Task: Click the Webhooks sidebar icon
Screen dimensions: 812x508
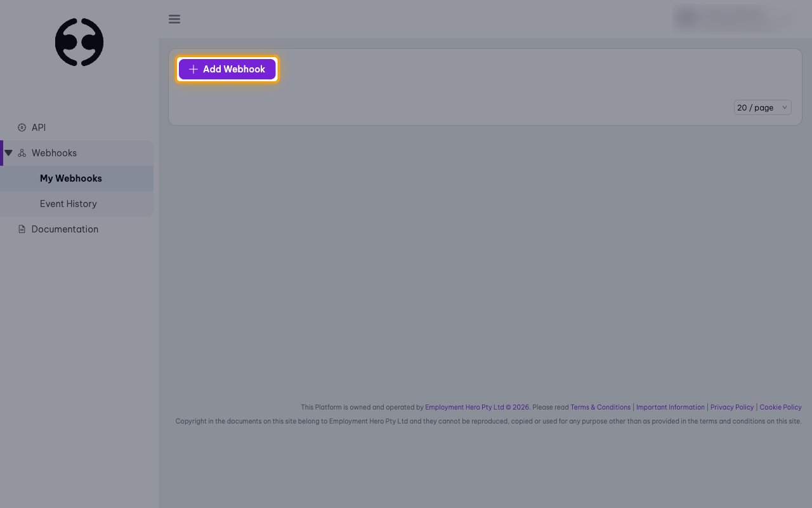Action: click(22, 153)
